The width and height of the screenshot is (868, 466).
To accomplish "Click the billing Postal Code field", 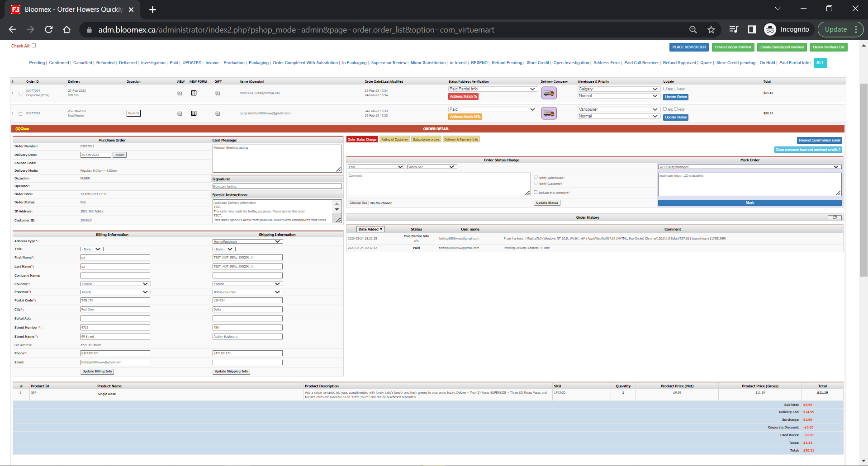I will pos(115,301).
